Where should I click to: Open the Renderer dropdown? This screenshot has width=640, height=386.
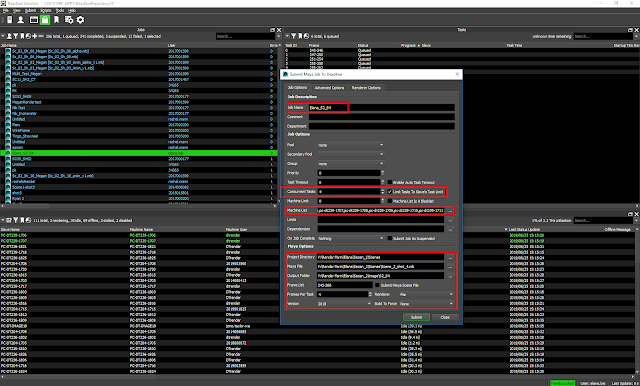click(x=427, y=294)
